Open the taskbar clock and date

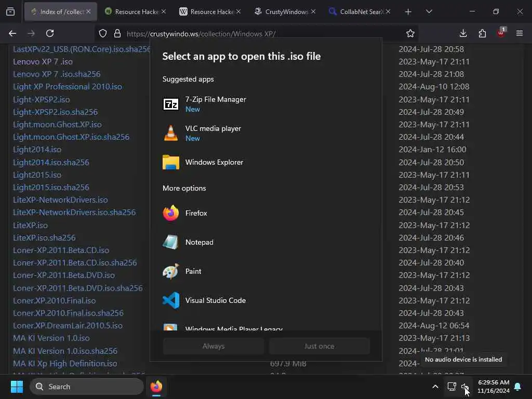pos(494,387)
